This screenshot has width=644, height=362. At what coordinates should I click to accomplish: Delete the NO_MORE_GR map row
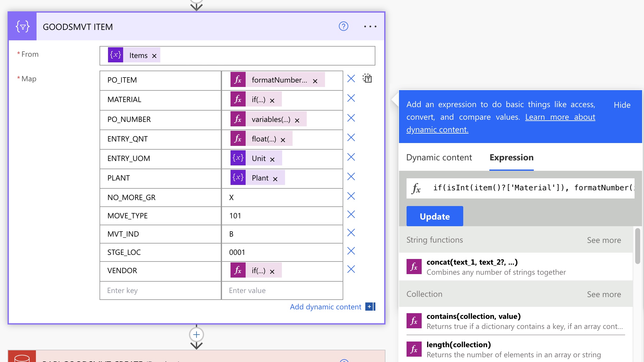pos(351,196)
